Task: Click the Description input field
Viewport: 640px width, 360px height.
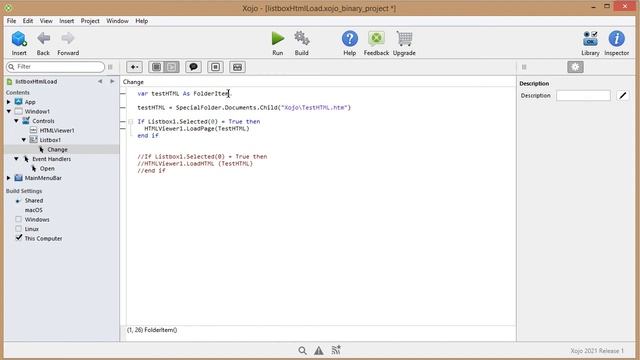Action: (x=583, y=96)
